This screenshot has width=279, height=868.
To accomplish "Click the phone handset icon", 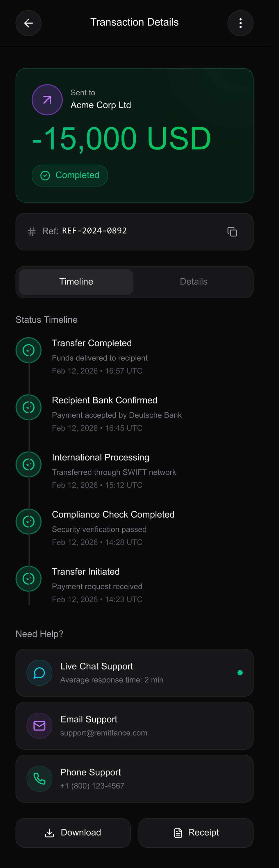I will (39, 778).
